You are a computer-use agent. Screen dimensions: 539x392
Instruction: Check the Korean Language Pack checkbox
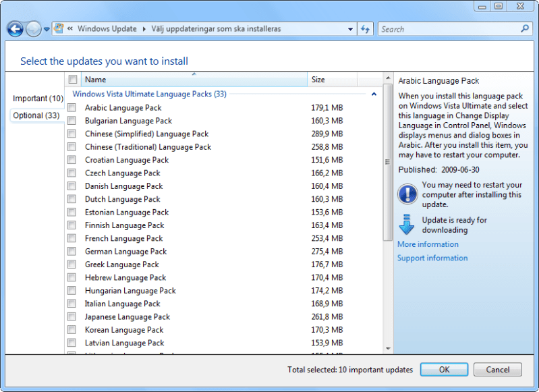click(72, 330)
